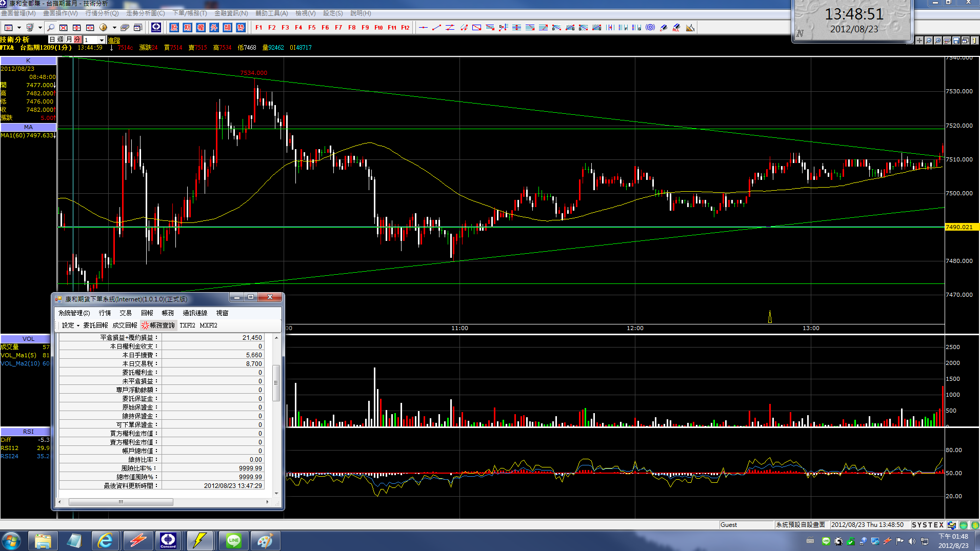Screen dimensions: 980x551
Task: Click the triangle ruler measure icon
Action: (690, 28)
